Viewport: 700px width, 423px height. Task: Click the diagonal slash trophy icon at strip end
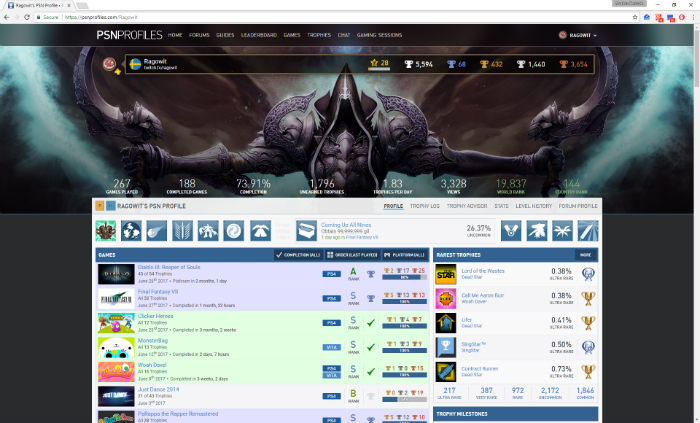tap(588, 231)
